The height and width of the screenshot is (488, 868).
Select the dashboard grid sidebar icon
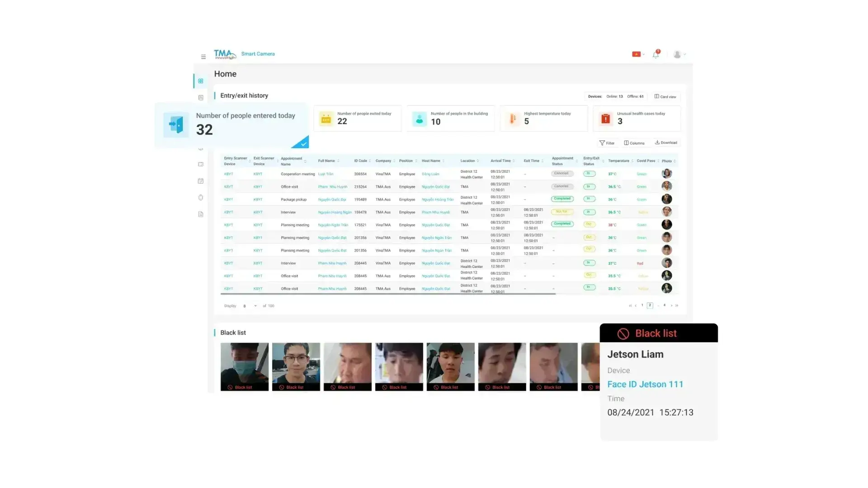pyautogui.click(x=201, y=81)
